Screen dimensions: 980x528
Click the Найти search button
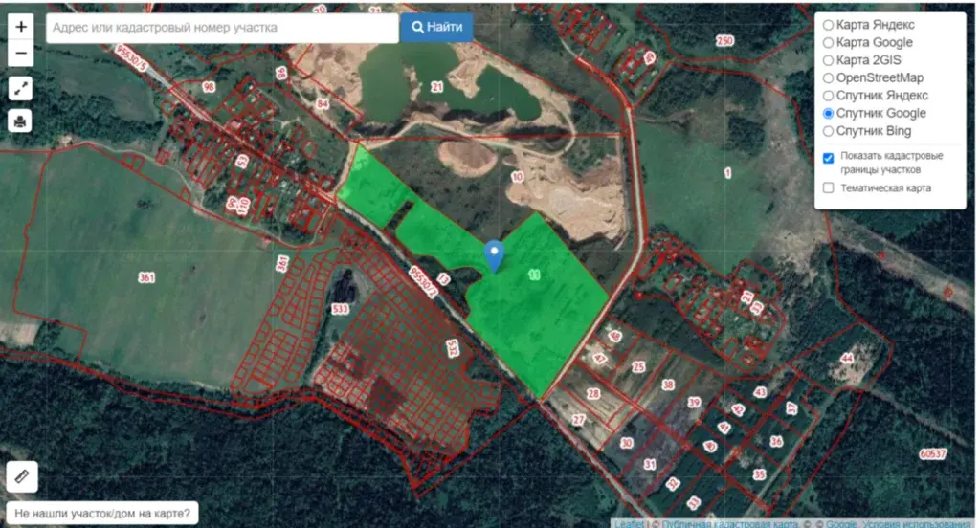pos(436,28)
